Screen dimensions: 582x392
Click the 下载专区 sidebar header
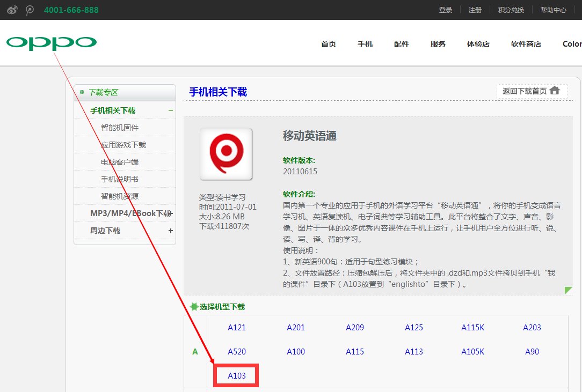[x=125, y=92]
